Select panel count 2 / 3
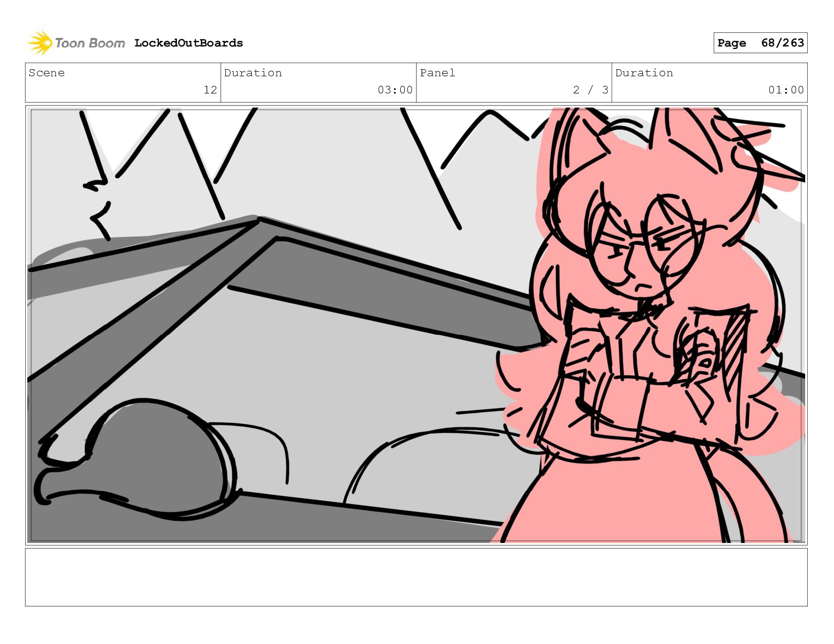 coord(590,90)
